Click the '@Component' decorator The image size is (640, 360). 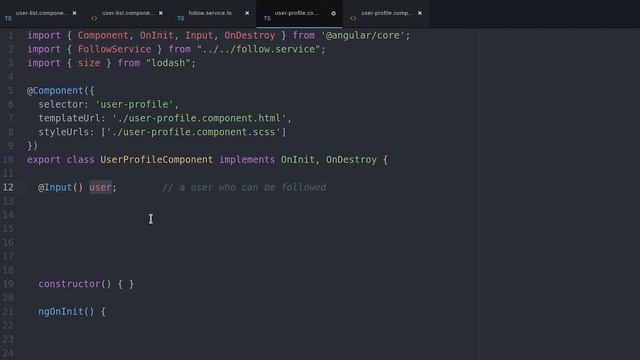tap(55, 91)
